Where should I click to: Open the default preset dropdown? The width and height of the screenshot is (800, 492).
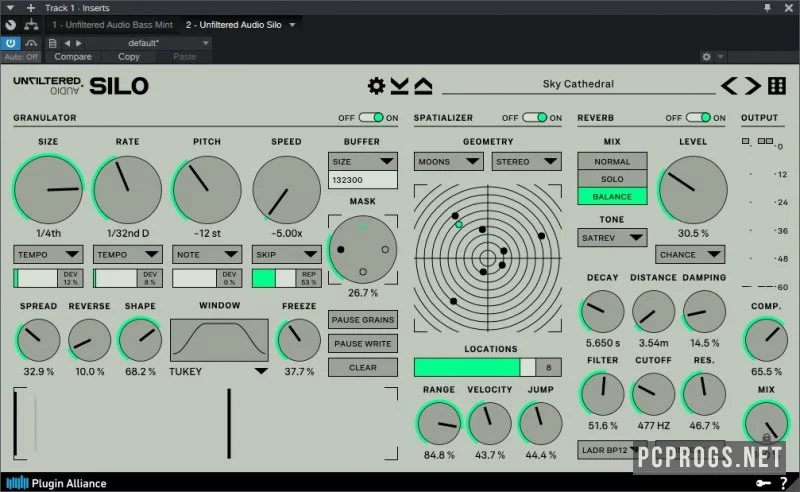tap(148, 43)
